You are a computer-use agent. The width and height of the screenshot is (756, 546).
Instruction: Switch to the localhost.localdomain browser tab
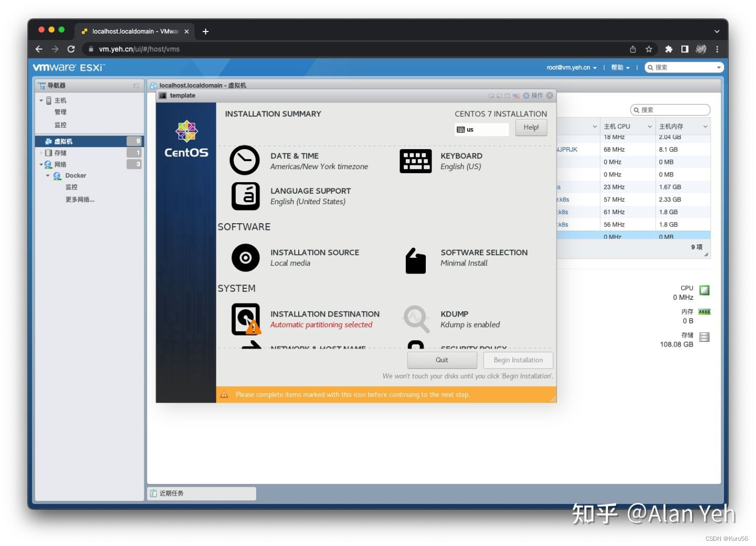[135, 31]
